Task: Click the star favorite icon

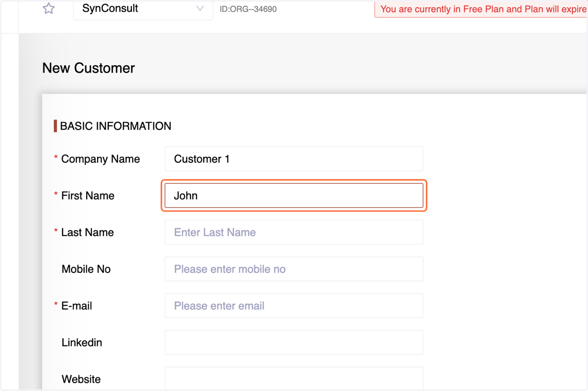Action: pos(49,8)
